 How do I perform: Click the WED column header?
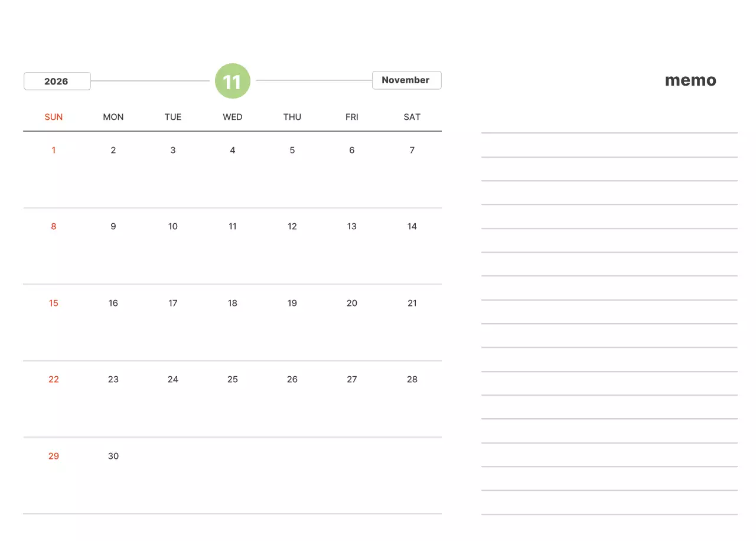233,117
